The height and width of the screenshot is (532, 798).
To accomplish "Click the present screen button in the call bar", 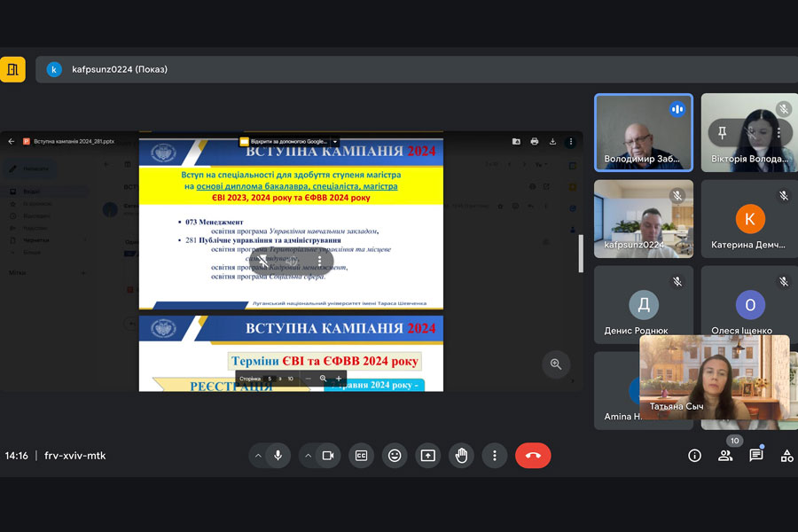I will coord(428,456).
